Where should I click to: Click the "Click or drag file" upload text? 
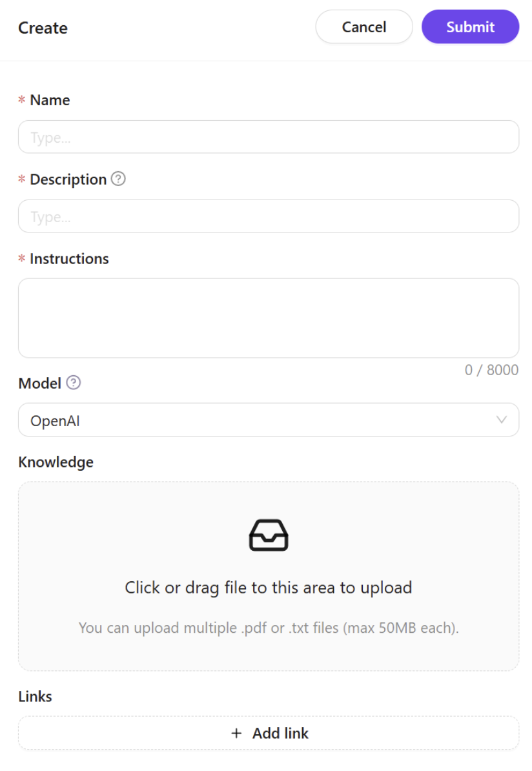click(x=269, y=588)
